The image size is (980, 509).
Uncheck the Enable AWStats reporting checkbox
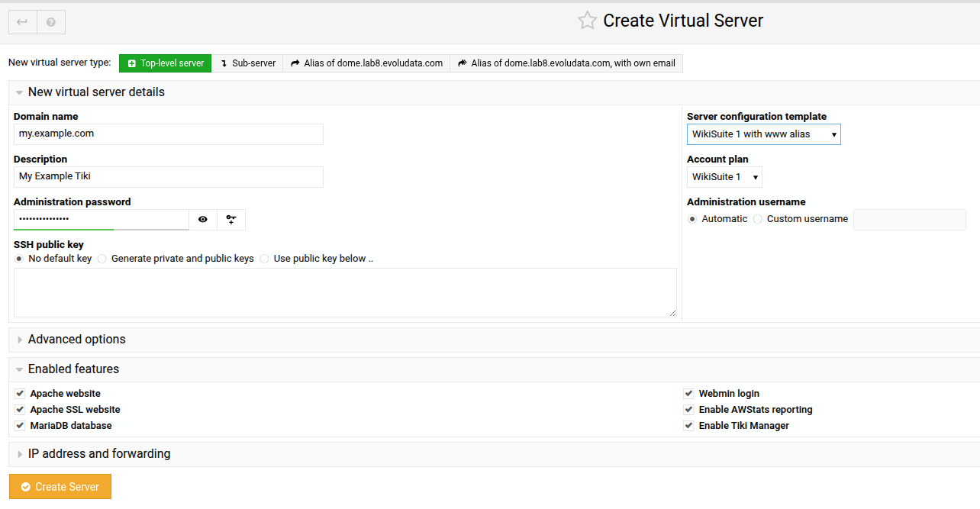688,410
